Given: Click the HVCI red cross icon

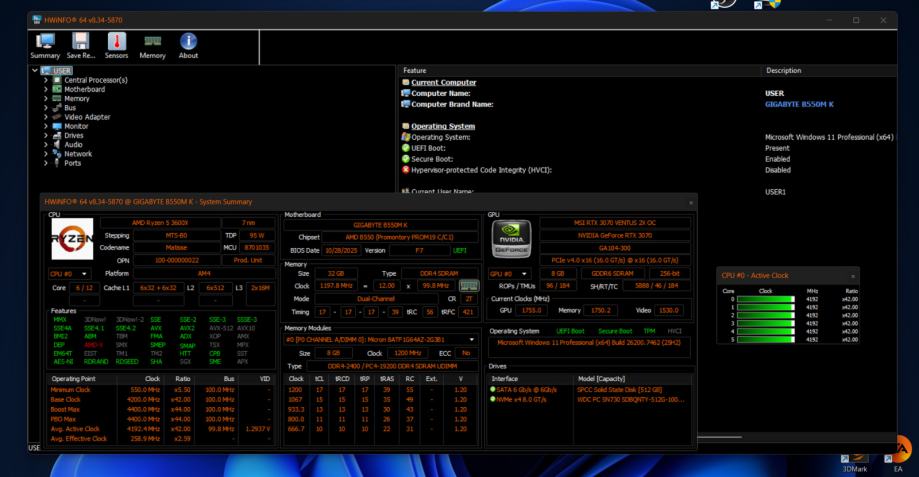Looking at the screenshot, I should tap(406, 170).
